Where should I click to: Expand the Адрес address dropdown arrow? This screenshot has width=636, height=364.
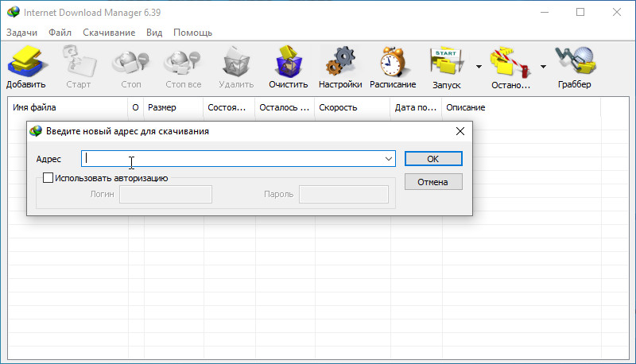point(389,159)
